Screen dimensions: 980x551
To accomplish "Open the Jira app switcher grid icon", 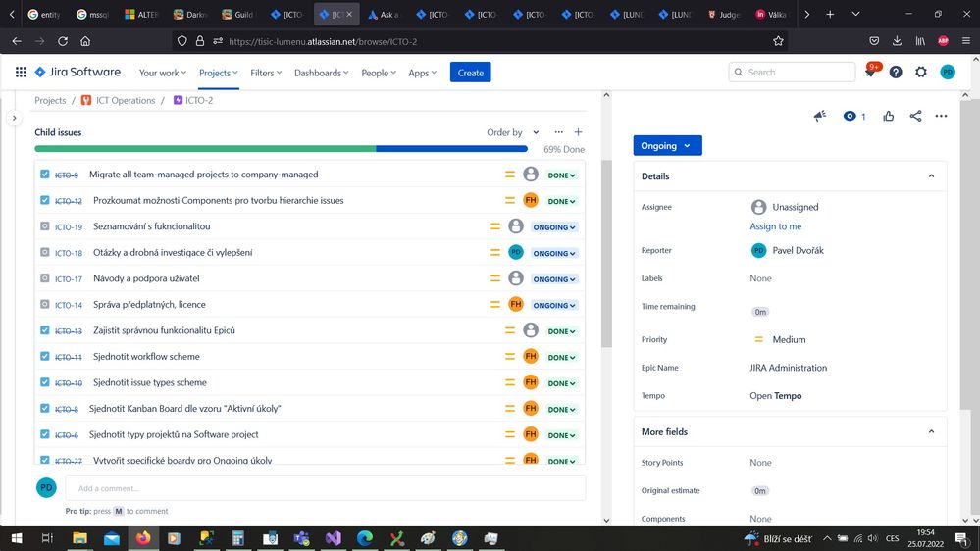I will pos(21,73).
